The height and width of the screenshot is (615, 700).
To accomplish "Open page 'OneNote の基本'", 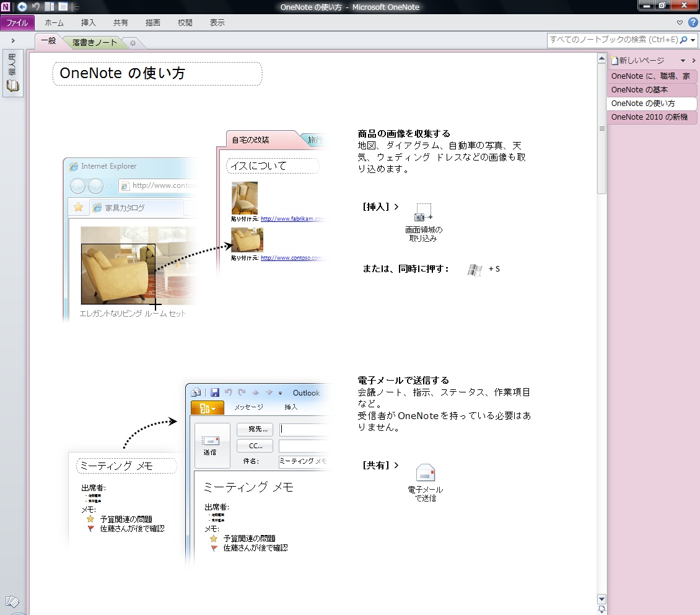I will (x=651, y=90).
